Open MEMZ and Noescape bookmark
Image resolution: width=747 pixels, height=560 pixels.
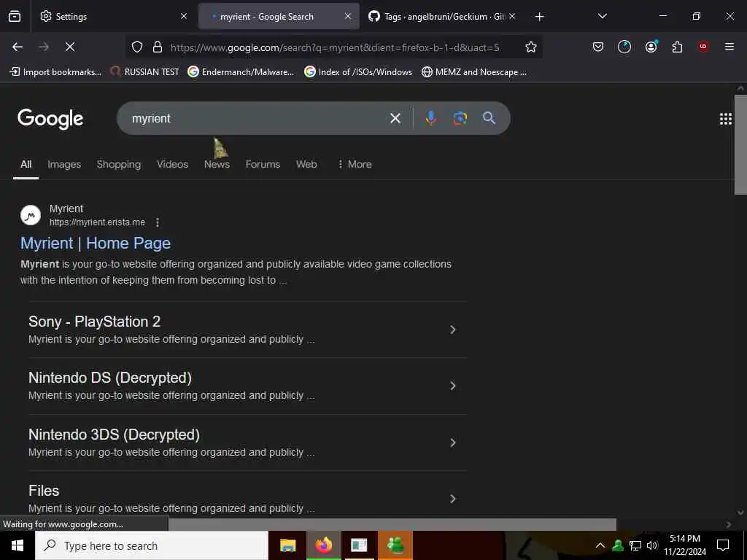pyautogui.click(x=474, y=72)
